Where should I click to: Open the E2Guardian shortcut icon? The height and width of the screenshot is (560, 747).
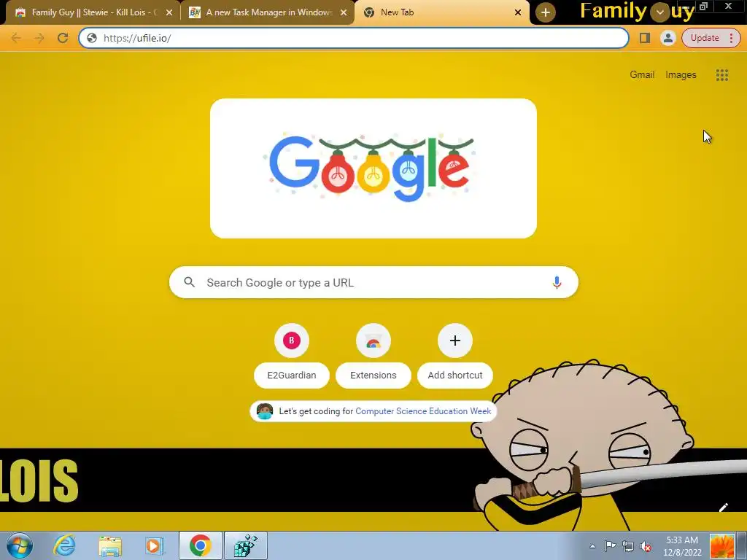(x=292, y=341)
